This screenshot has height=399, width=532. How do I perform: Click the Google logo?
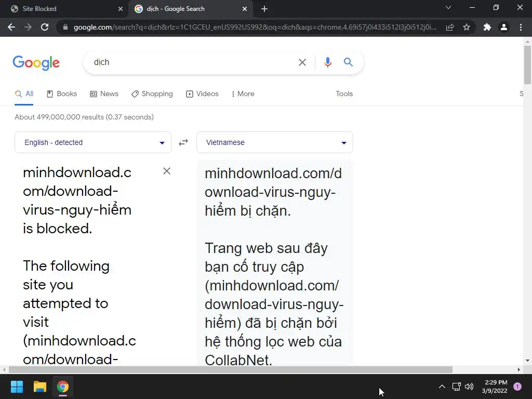[36, 63]
